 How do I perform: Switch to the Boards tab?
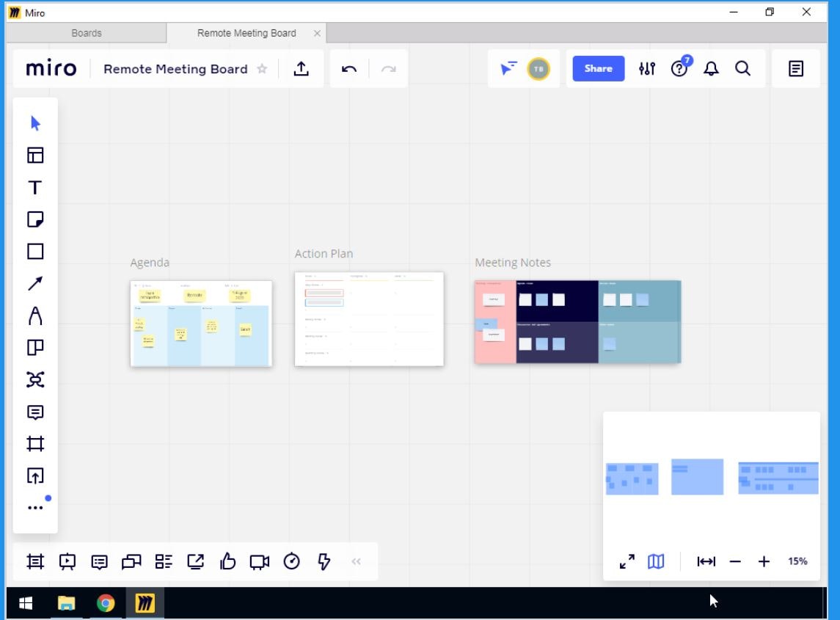[x=87, y=33]
